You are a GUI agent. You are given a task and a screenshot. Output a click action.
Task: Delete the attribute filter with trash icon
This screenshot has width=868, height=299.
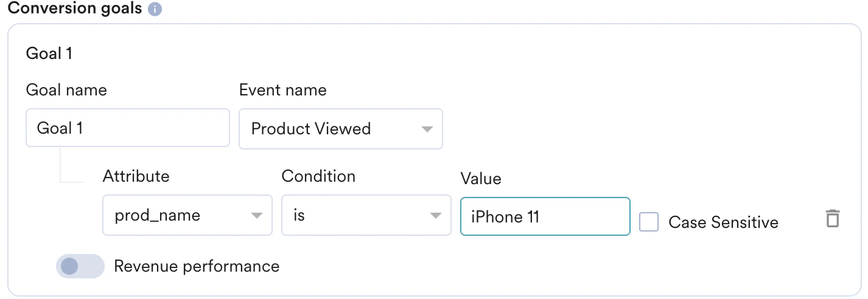click(x=832, y=218)
